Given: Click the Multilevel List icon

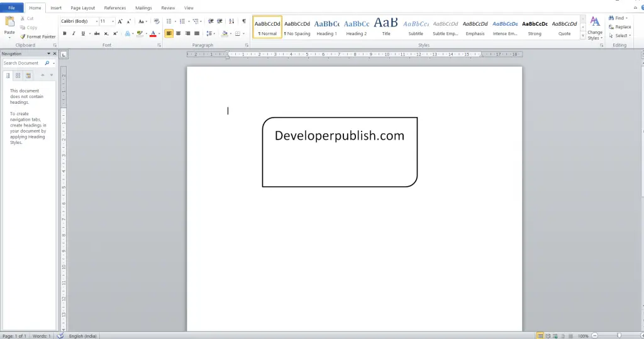Looking at the screenshot, I should [x=196, y=21].
